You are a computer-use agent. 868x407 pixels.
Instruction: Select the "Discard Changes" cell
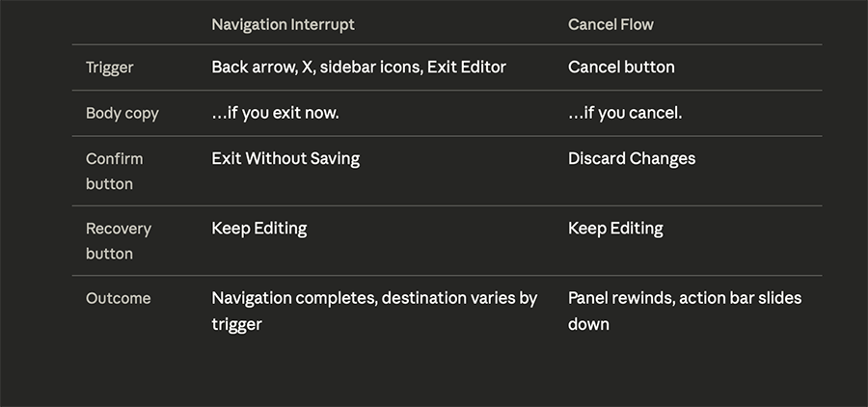point(632,158)
